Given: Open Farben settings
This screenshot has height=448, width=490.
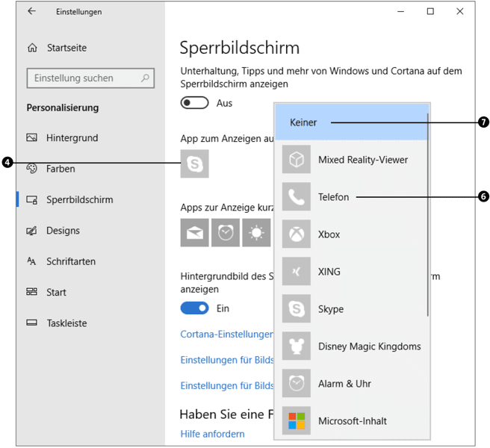Looking at the screenshot, I should pyautogui.click(x=61, y=169).
